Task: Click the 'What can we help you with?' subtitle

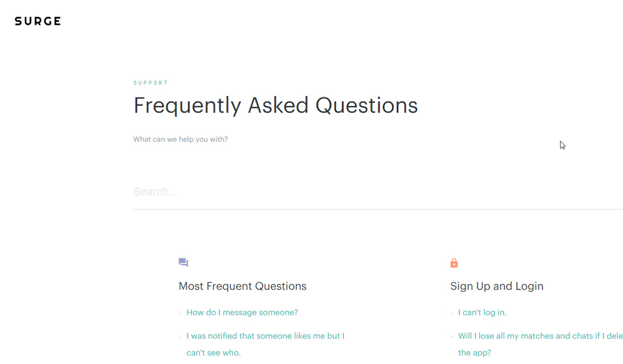Action: click(x=180, y=140)
